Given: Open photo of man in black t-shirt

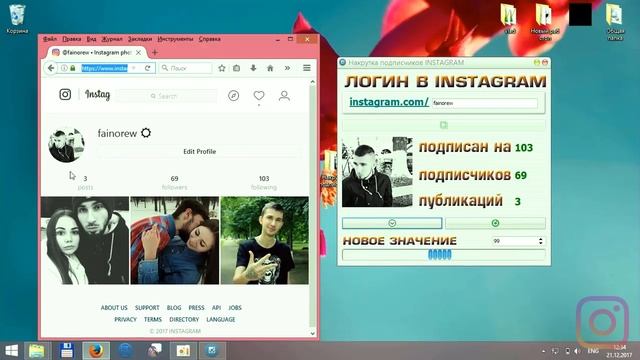Looking at the screenshot, I should point(264,240).
